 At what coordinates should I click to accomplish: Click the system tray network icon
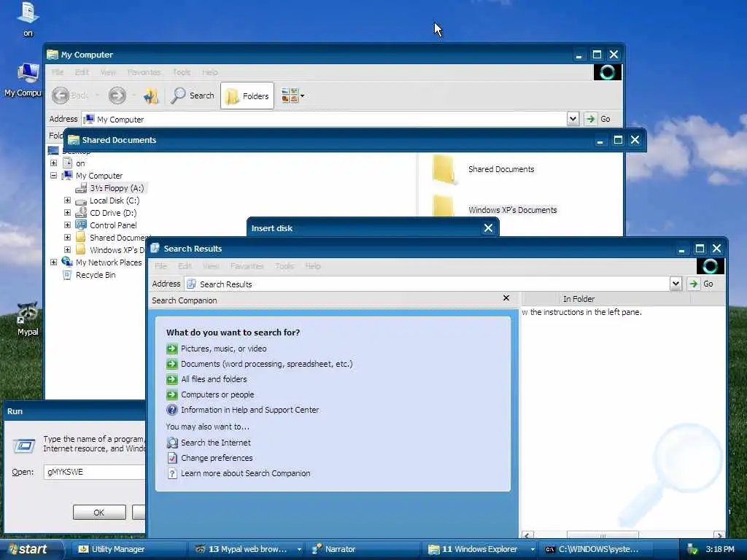tap(692, 550)
